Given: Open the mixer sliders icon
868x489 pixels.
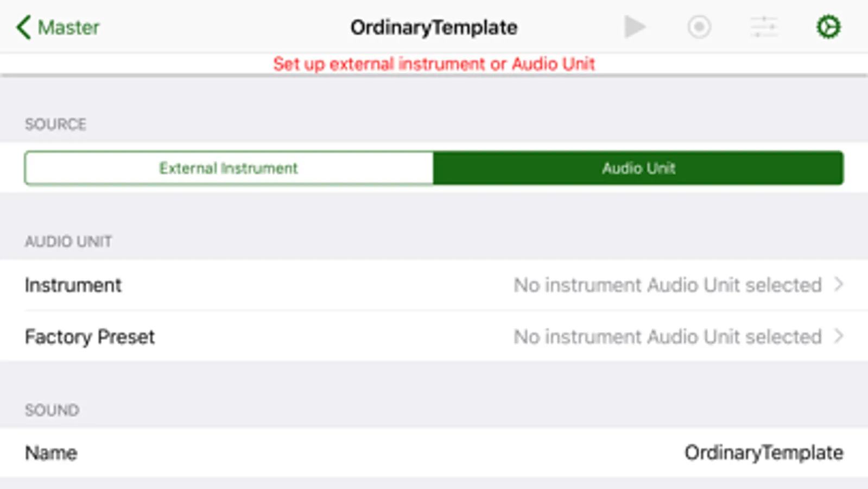Looking at the screenshot, I should coord(764,27).
